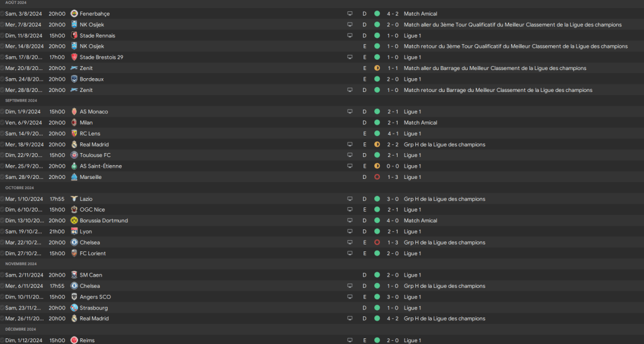Screen dimensions: 644x344
Task: Toggle the checkmark beside Dim, 1/9/2024 fixture
Action: [3, 112]
